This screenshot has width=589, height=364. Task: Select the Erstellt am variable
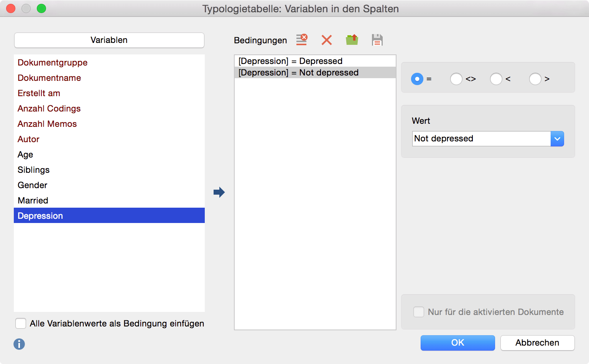point(109,93)
